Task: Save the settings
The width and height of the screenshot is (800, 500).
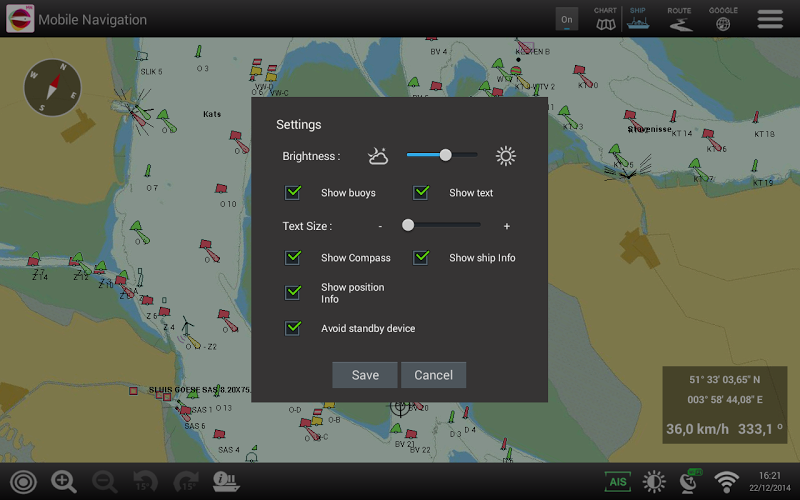Action: click(365, 375)
